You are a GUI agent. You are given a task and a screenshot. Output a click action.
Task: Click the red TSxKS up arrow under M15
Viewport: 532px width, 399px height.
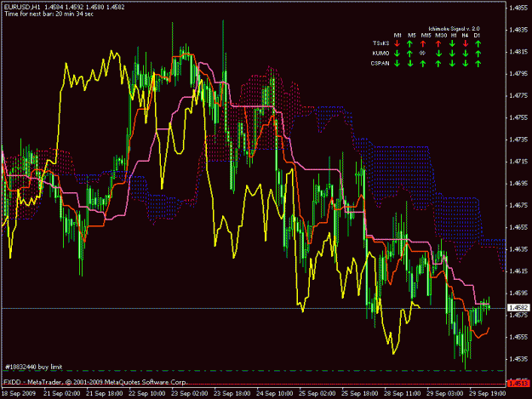(x=423, y=43)
